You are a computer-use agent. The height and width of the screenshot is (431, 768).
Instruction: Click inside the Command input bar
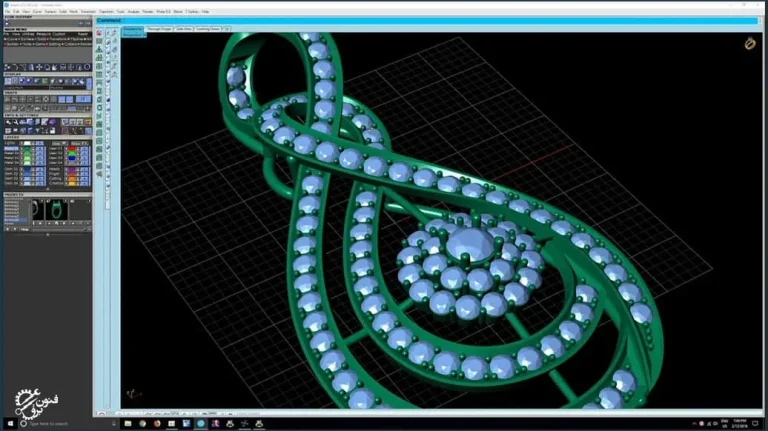(x=426, y=21)
